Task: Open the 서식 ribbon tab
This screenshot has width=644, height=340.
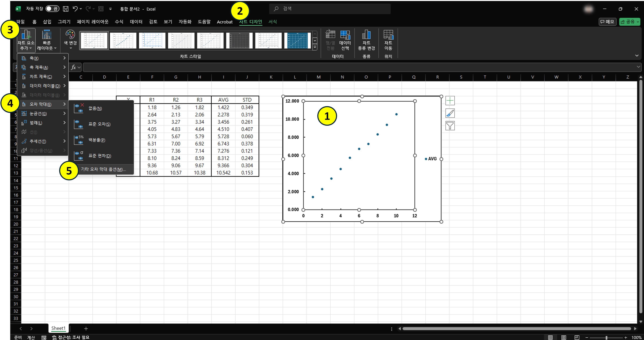Action: click(273, 22)
